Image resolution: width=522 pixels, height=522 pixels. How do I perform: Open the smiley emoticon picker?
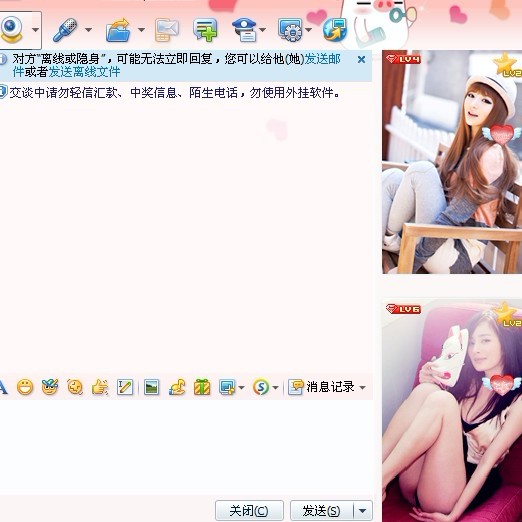(25, 387)
